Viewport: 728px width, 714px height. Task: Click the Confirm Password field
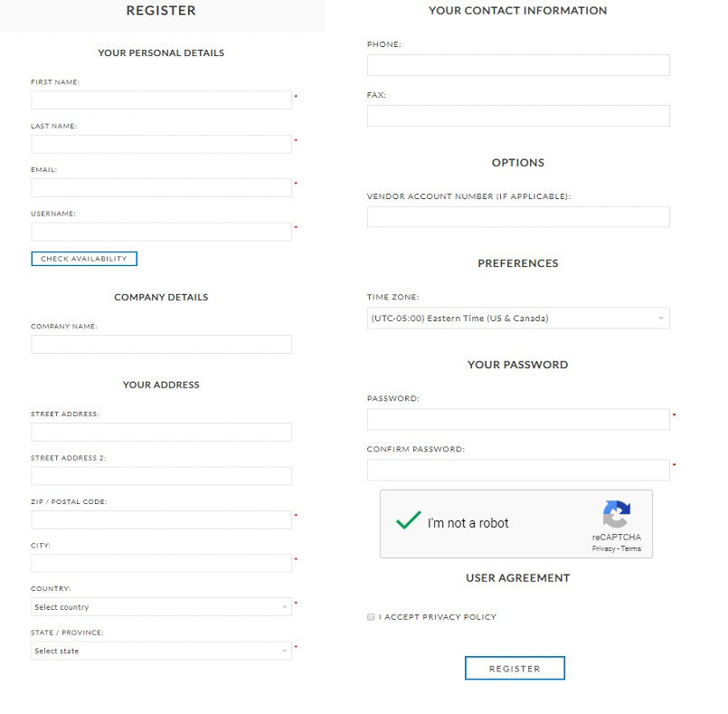tap(518, 470)
